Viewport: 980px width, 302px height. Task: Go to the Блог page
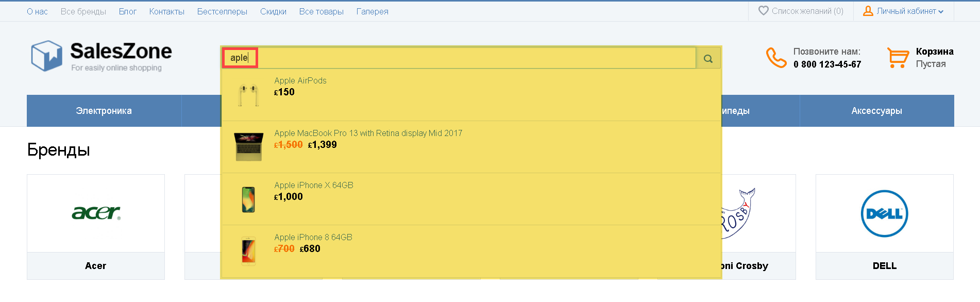click(x=127, y=11)
